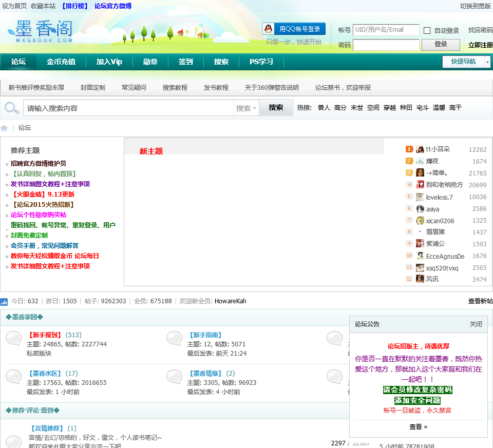Open avatar of user 紫浦公
493x448 pixels.
click(420, 243)
